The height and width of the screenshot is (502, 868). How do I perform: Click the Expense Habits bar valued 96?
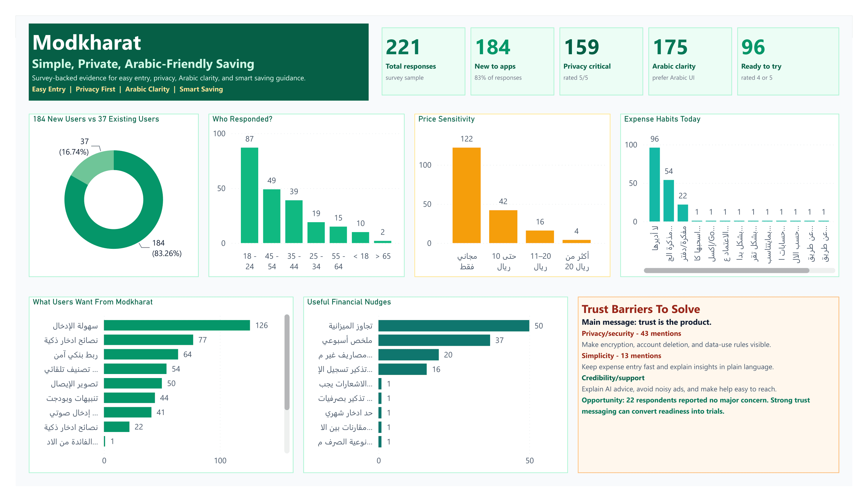654,185
